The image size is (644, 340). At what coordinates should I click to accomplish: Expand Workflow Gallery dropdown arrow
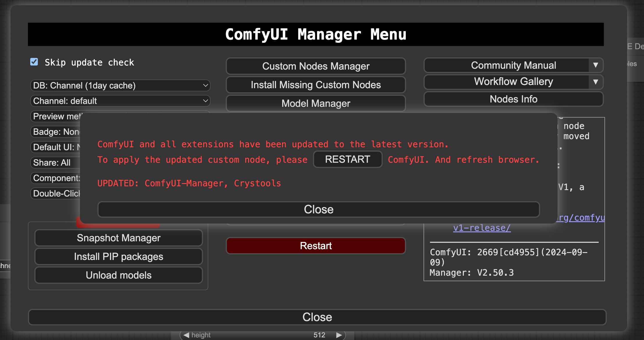pos(595,82)
